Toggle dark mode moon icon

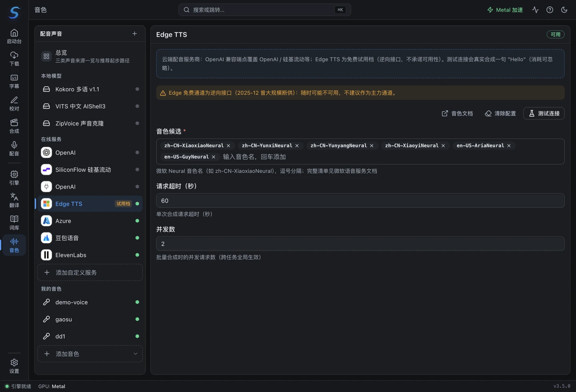[564, 10]
